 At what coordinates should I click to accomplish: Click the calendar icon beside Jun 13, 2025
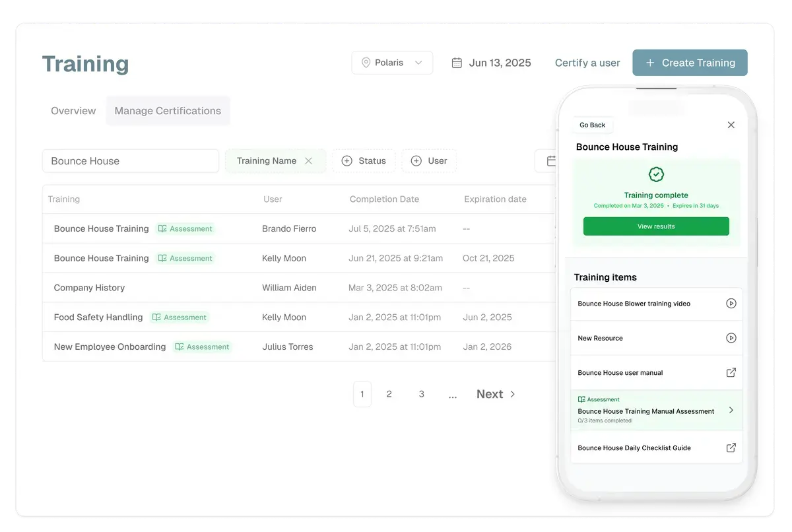click(457, 63)
